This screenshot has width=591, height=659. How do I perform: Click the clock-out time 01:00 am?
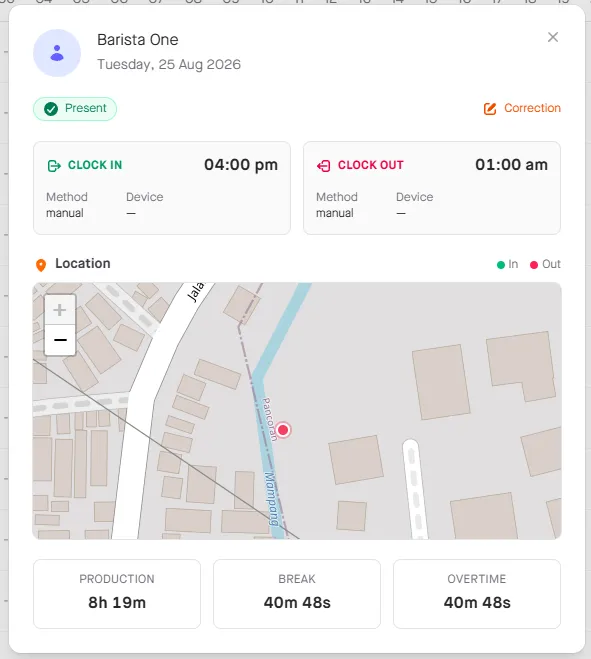[511, 165]
